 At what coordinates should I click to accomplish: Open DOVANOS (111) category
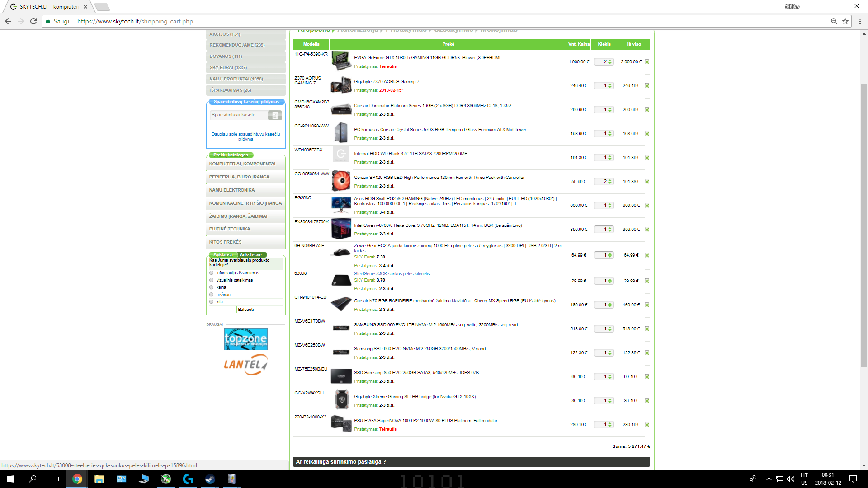[246, 56]
